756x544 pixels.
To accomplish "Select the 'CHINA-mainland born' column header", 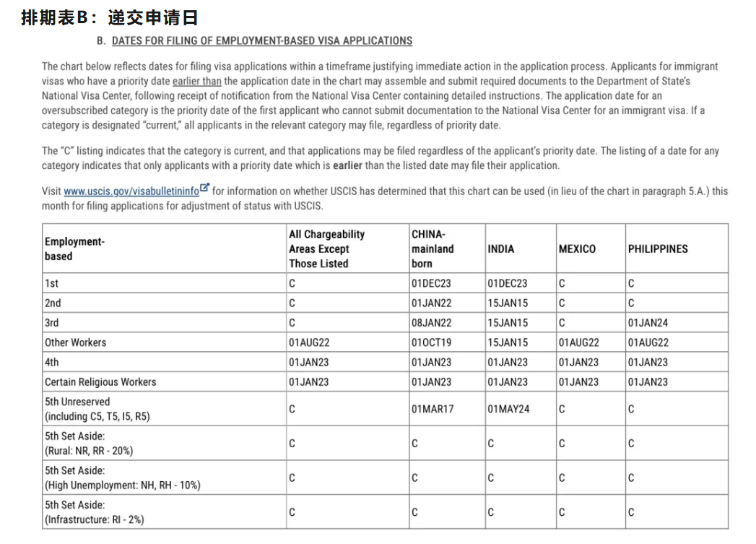I will pos(433,249).
